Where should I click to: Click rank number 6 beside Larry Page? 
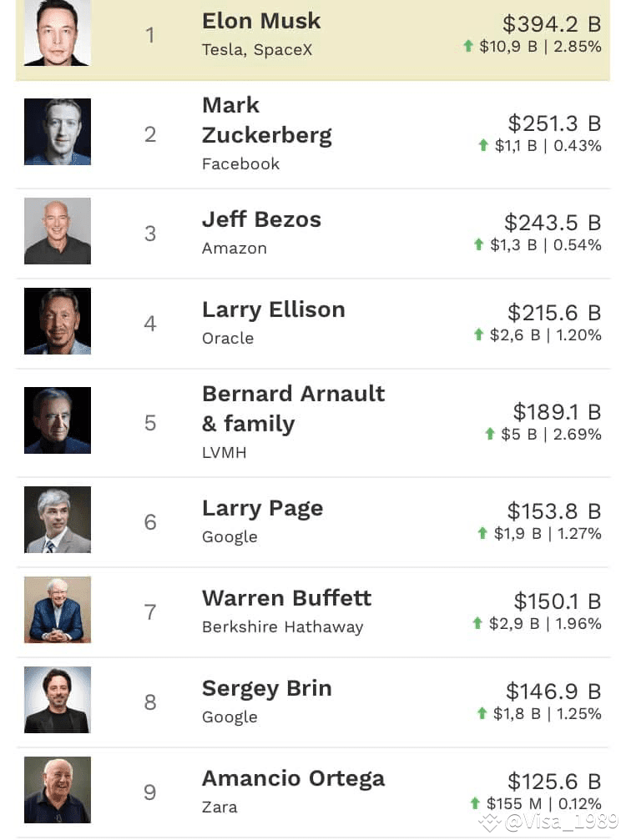coord(150,522)
